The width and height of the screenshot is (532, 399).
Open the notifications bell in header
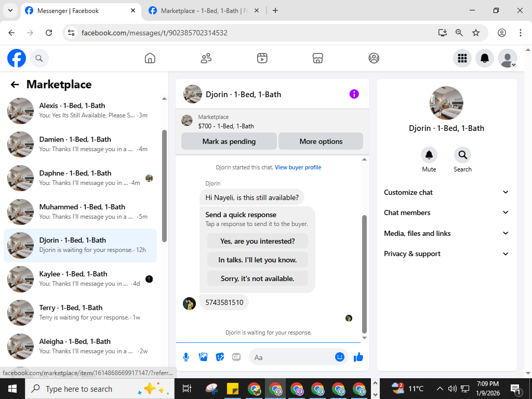[x=485, y=58]
